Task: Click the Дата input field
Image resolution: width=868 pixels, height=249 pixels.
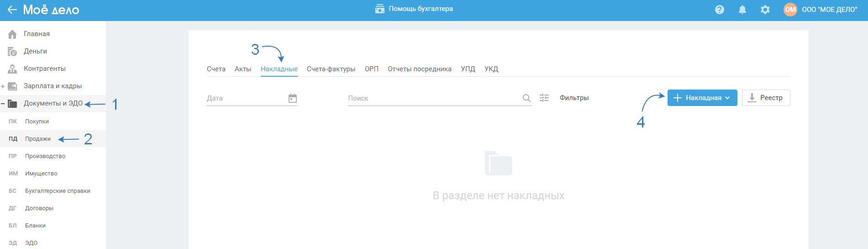Action: click(x=252, y=98)
